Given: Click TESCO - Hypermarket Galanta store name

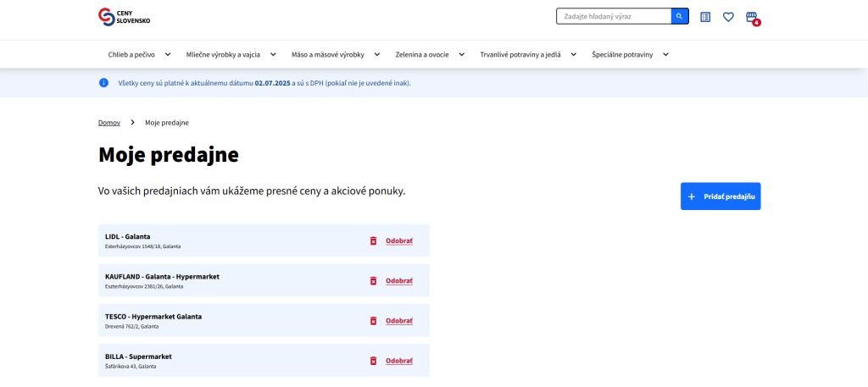Looking at the screenshot, I should 153,317.
